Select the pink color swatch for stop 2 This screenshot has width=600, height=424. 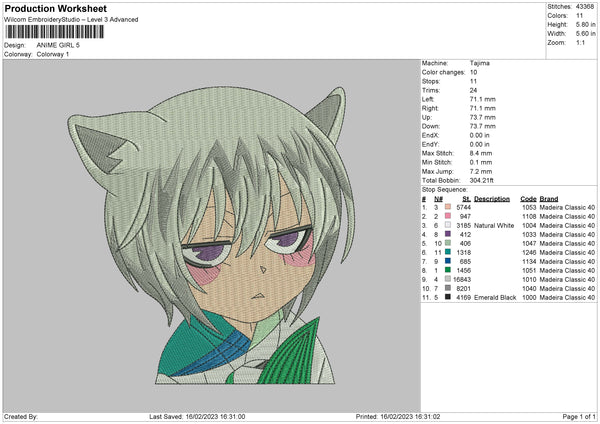tap(448, 216)
